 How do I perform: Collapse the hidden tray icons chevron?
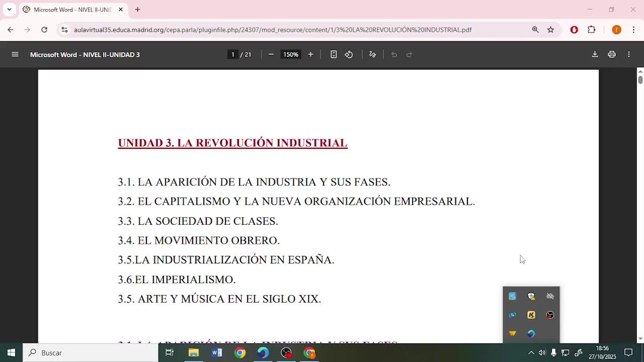(531, 352)
